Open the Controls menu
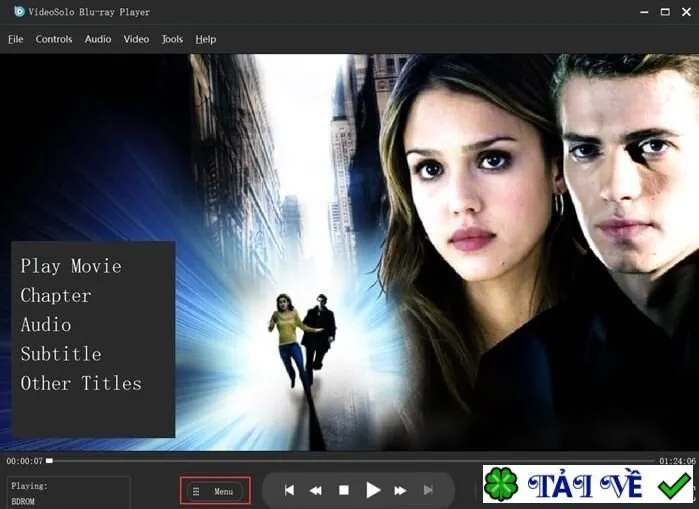 click(x=54, y=39)
